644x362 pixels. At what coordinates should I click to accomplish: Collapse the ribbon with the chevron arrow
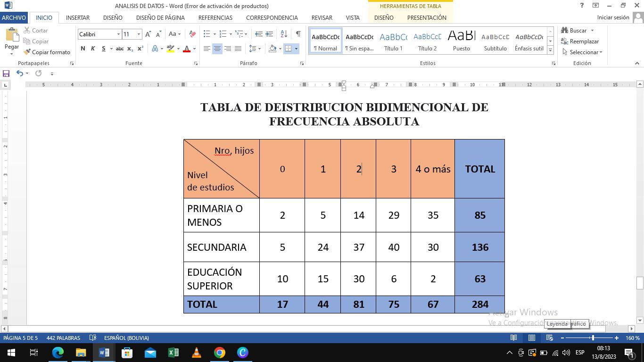637,63
